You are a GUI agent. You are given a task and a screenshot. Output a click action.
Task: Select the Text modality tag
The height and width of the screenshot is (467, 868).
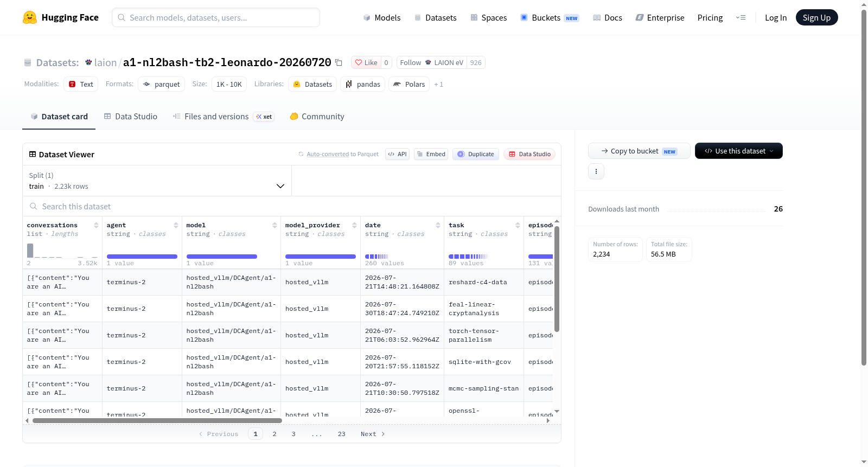(81, 84)
